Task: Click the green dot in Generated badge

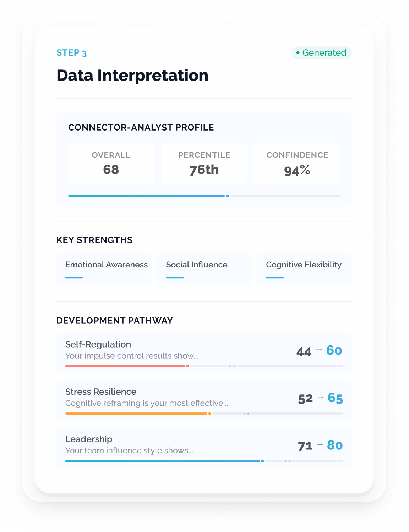Action: 298,53
